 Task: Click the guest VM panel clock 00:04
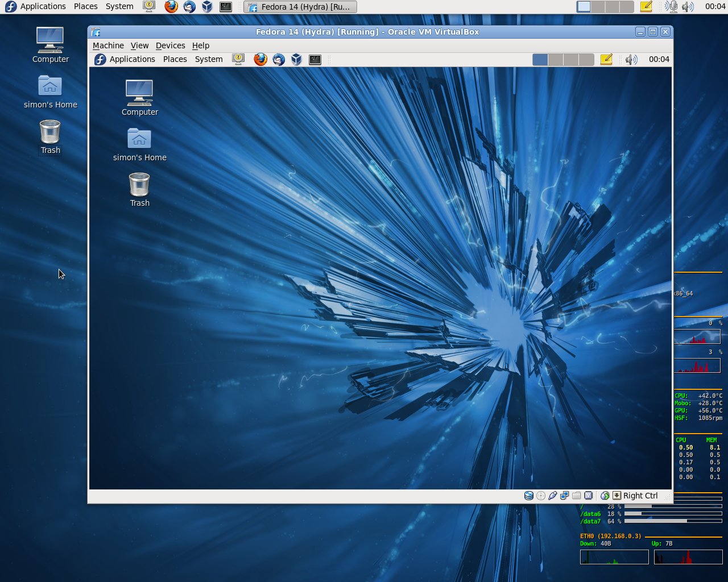pos(659,59)
